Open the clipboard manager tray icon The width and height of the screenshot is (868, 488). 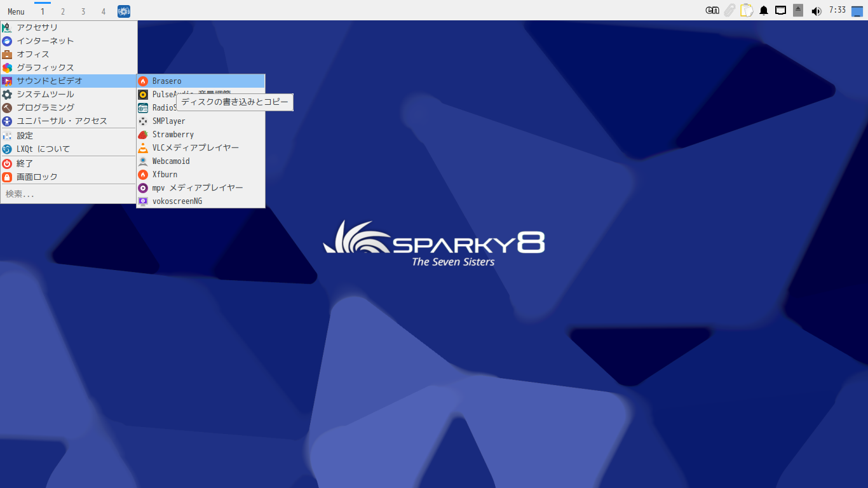747,11
